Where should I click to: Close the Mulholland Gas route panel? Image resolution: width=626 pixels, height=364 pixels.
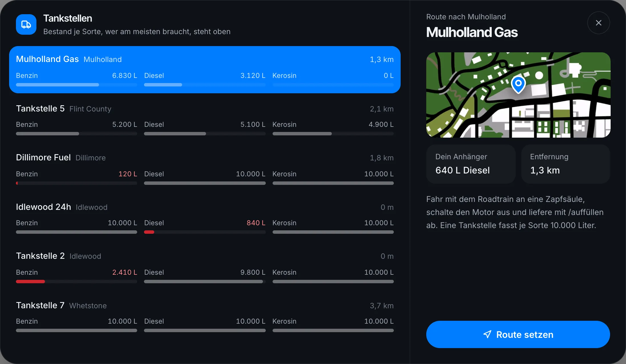click(598, 23)
